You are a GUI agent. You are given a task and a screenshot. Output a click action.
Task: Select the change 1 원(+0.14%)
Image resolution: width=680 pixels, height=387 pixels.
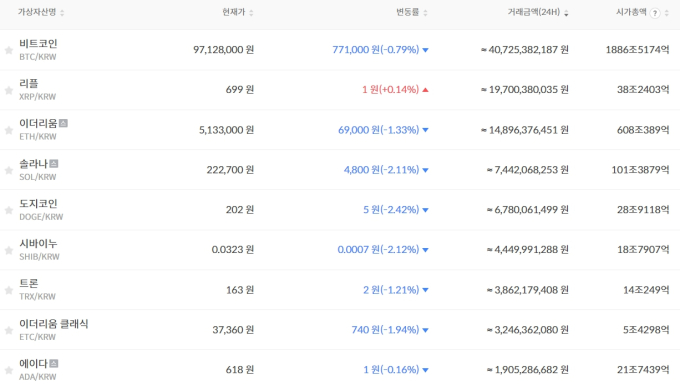391,90
